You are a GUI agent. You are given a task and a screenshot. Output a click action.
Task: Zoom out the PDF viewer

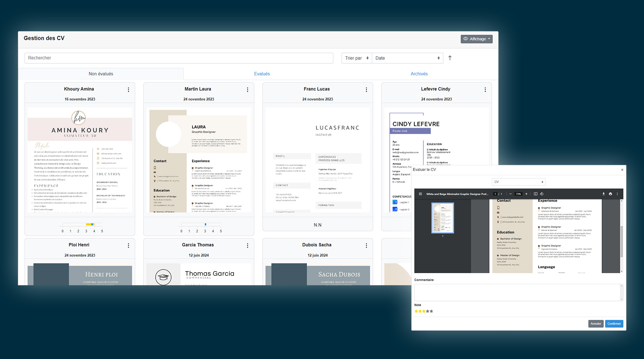tap(511, 194)
